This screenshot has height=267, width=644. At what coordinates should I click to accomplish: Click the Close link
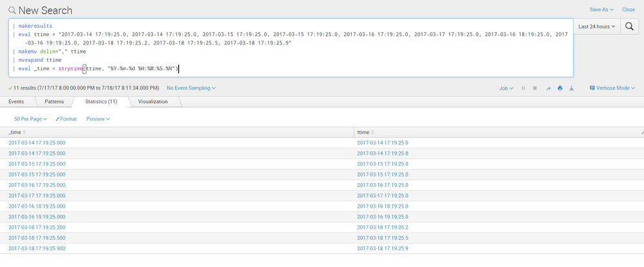click(629, 10)
